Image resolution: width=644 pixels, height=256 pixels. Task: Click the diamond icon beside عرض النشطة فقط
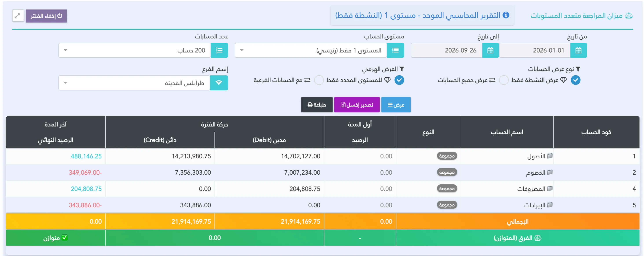[563, 80]
